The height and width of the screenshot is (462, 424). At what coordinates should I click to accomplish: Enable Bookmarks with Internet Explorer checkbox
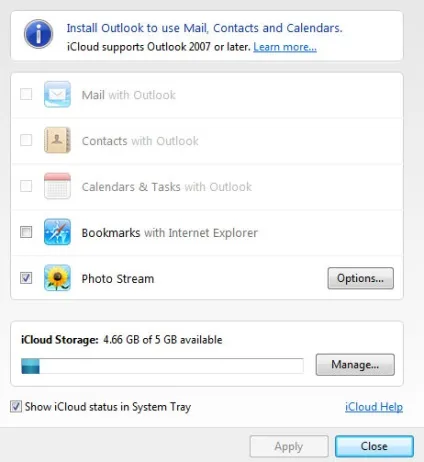click(26, 232)
